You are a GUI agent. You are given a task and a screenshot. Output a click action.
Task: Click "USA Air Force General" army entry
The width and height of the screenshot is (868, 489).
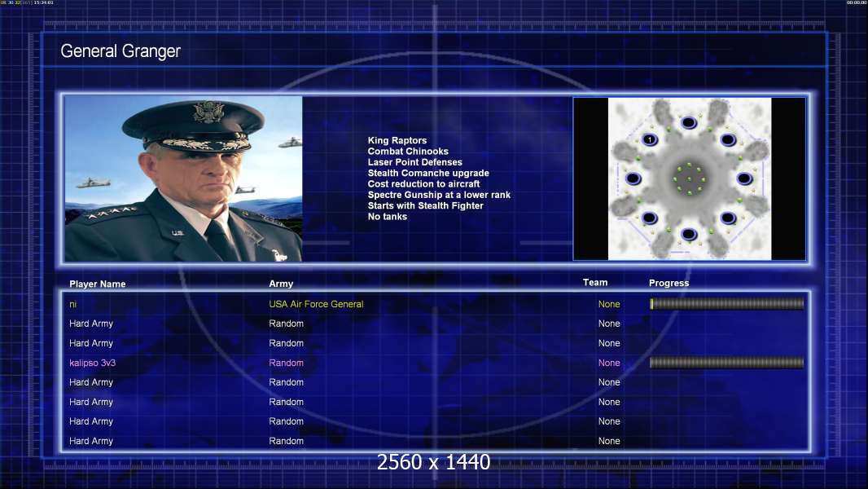point(316,304)
